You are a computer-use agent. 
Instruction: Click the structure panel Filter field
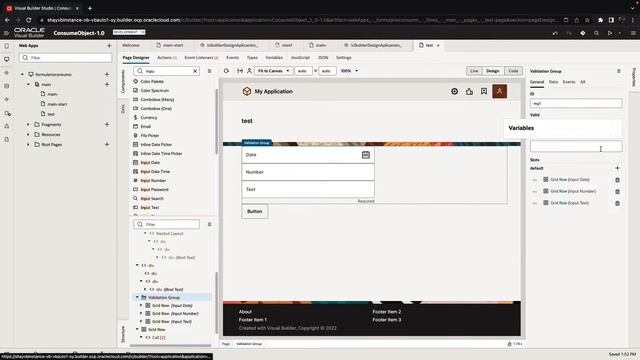(167, 224)
